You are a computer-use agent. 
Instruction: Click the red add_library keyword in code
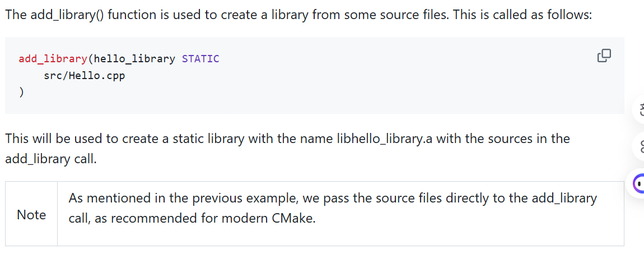point(53,59)
